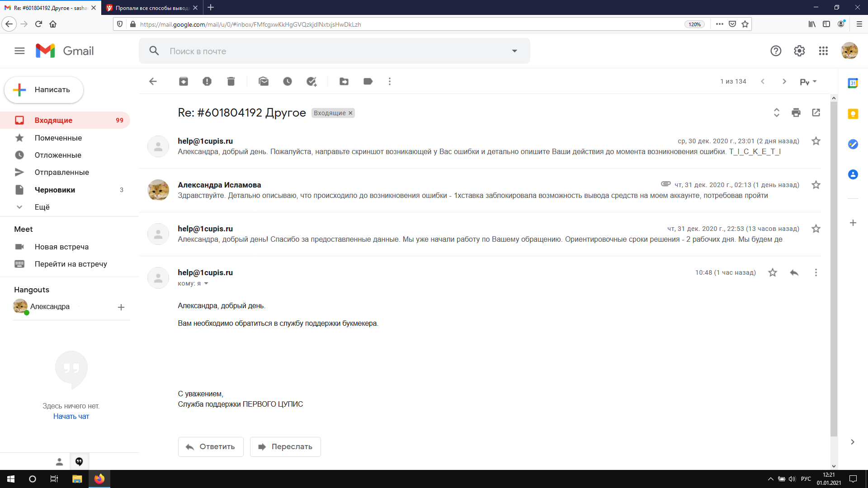Viewport: 868px width, 488px height.
Task: Show recipient details next to 'кому: я'
Action: [206, 284]
